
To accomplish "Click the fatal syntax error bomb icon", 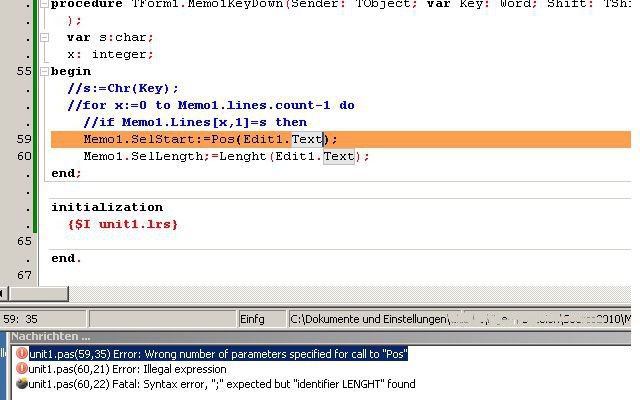I will point(21,384).
